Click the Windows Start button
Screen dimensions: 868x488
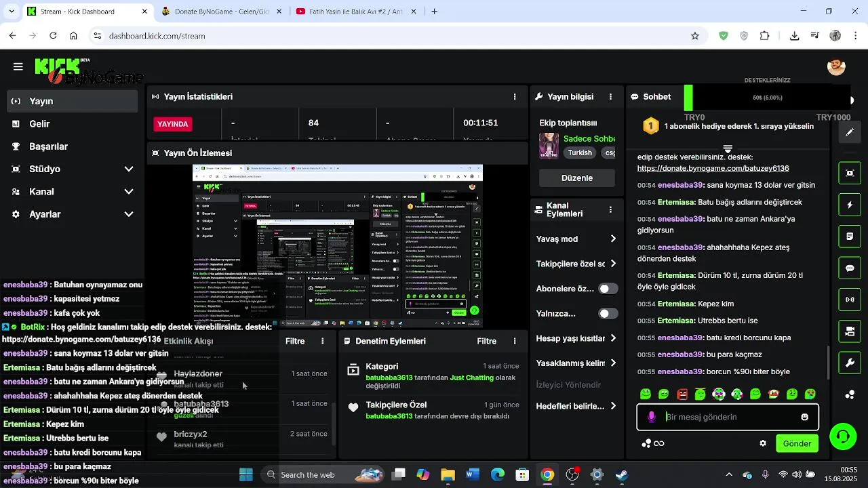(246, 474)
